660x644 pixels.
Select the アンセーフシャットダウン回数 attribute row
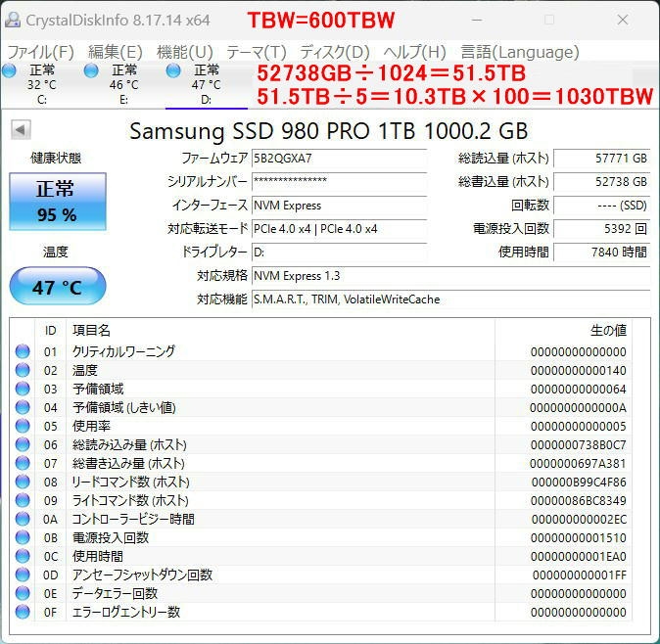click(x=321, y=575)
